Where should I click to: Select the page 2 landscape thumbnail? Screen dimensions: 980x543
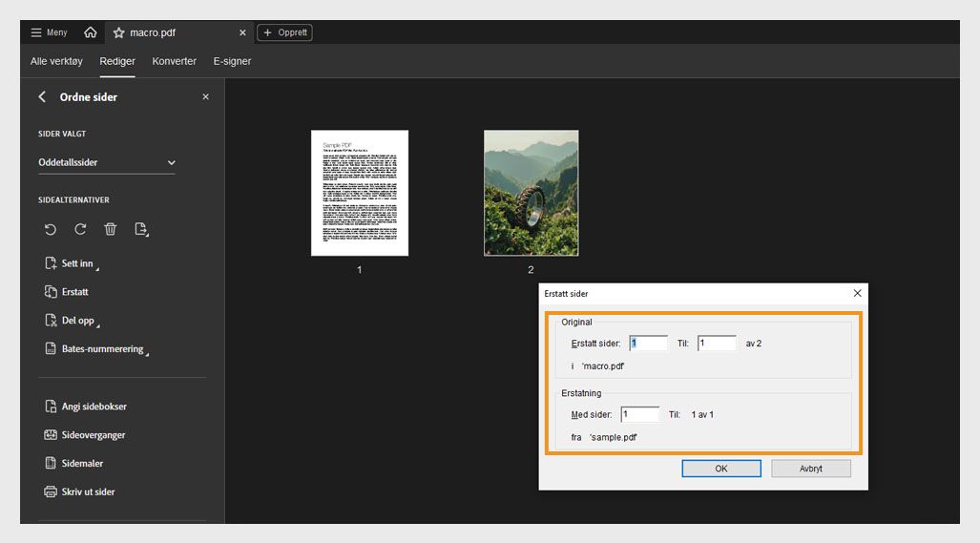(531, 193)
